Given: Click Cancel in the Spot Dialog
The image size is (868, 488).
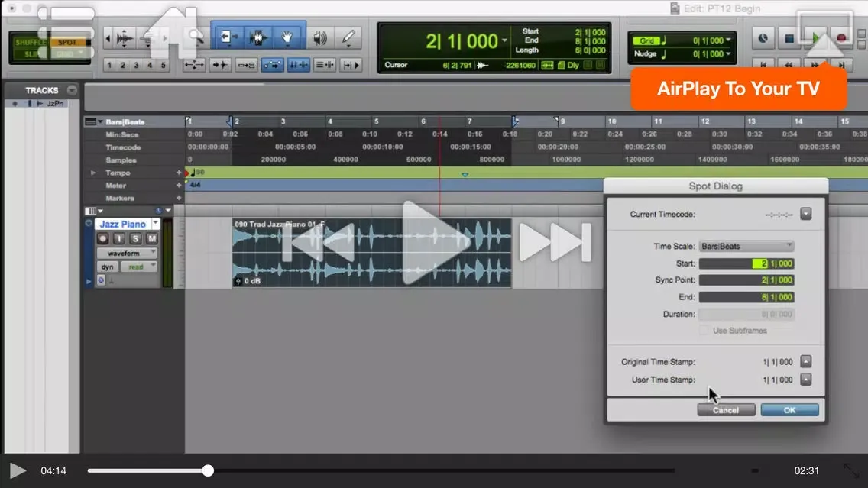Looking at the screenshot, I should (x=726, y=410).
